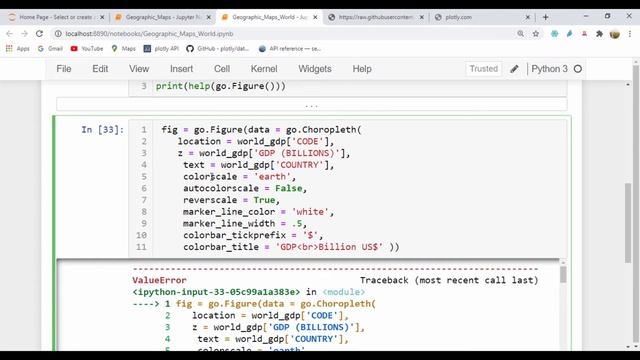Open the Maps bookmark

coord(123,49)
